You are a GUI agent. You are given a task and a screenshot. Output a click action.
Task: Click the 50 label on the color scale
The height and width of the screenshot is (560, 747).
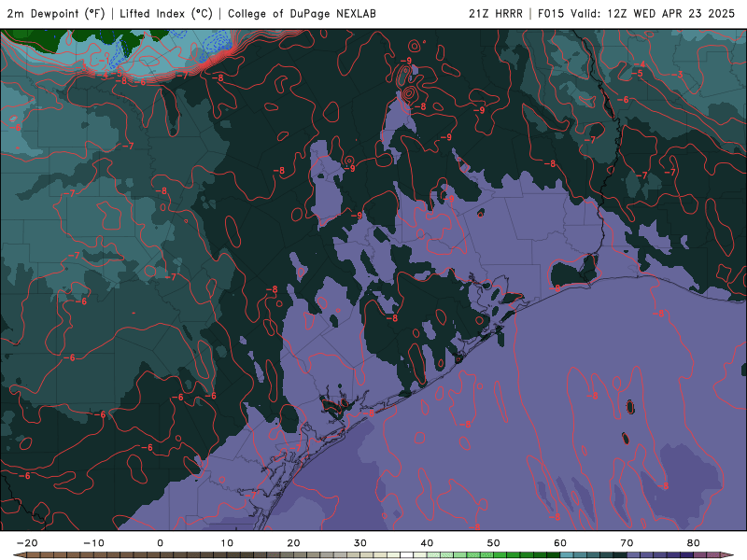[x=494, y=543]
